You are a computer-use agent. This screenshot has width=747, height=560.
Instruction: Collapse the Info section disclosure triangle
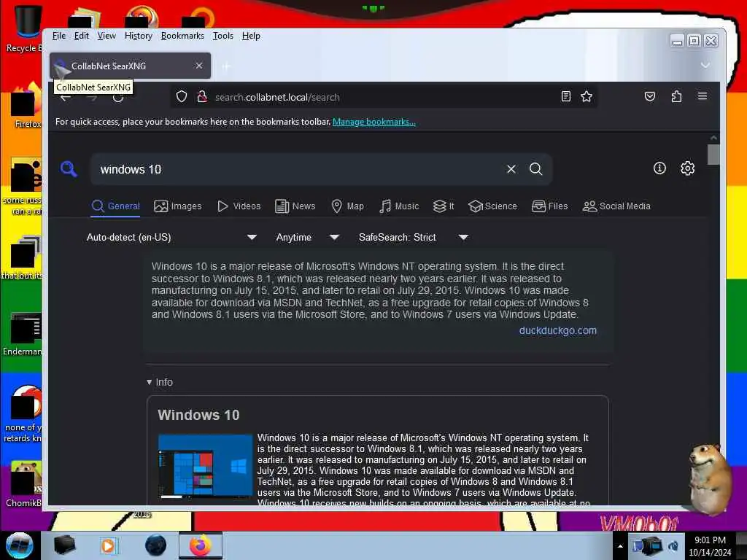pyautogui.click(x=149, y=382)
